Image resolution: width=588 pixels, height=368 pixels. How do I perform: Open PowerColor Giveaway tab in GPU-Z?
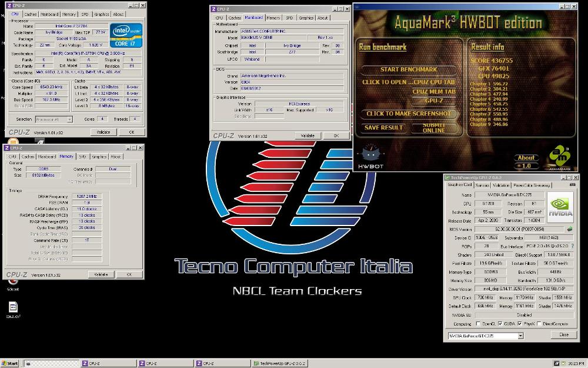tap(531, 185)
